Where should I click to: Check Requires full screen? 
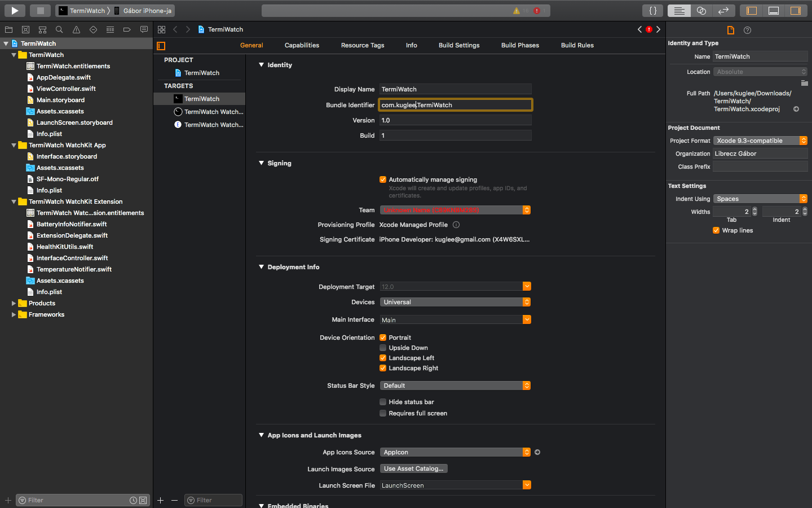pos(383,413)
